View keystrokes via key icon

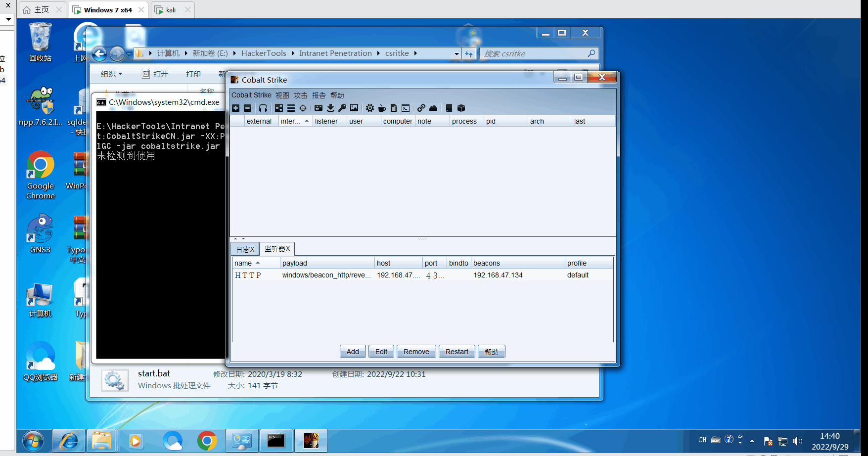(x=342, y=108)
